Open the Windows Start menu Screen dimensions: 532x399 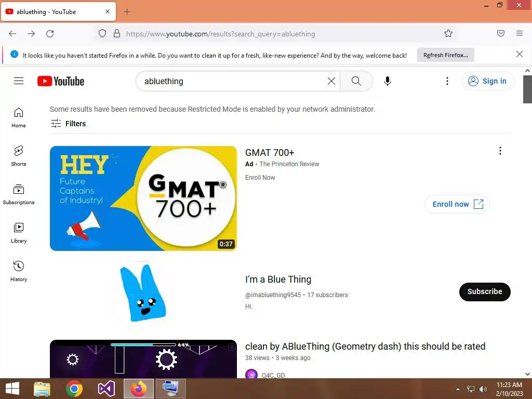(12, 389)
